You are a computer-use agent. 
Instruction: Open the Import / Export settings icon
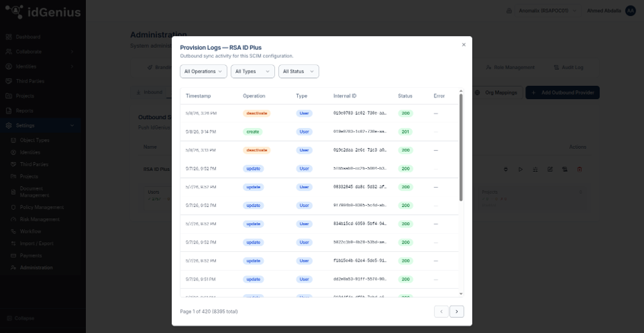point(12,244)
